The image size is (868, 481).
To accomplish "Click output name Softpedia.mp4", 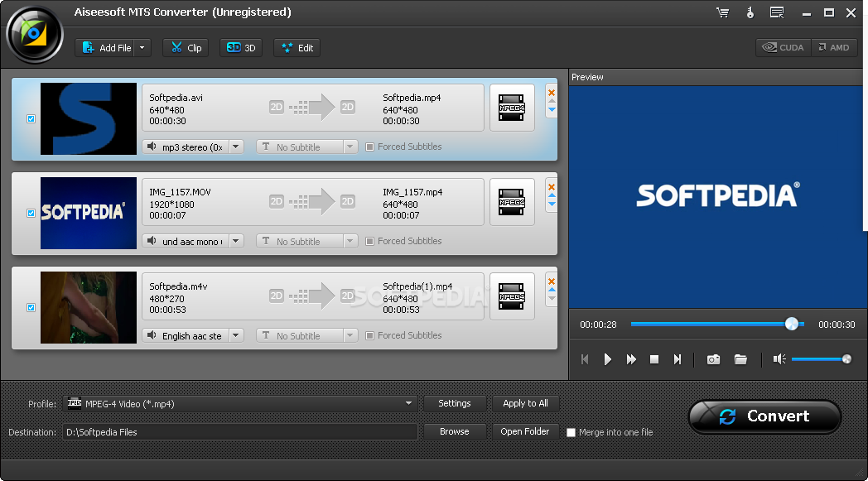I will pyautogui.click(x=412, y=98).
